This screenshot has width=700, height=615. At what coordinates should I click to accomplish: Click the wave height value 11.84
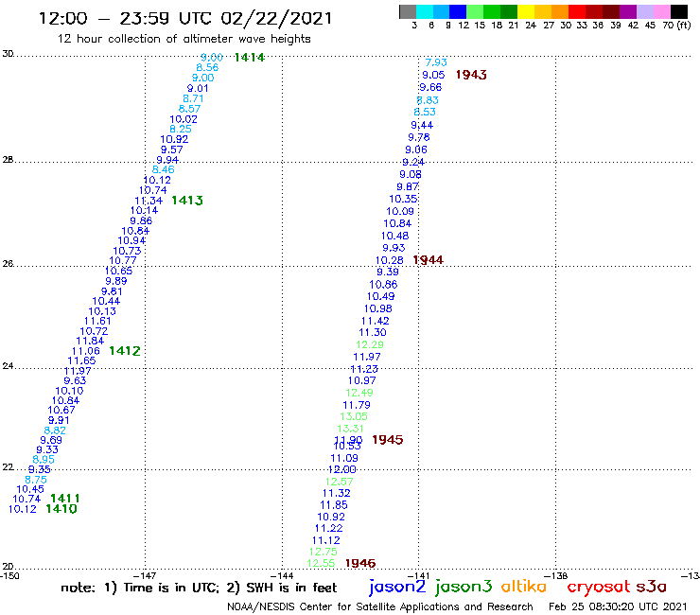tap(90, 341)
